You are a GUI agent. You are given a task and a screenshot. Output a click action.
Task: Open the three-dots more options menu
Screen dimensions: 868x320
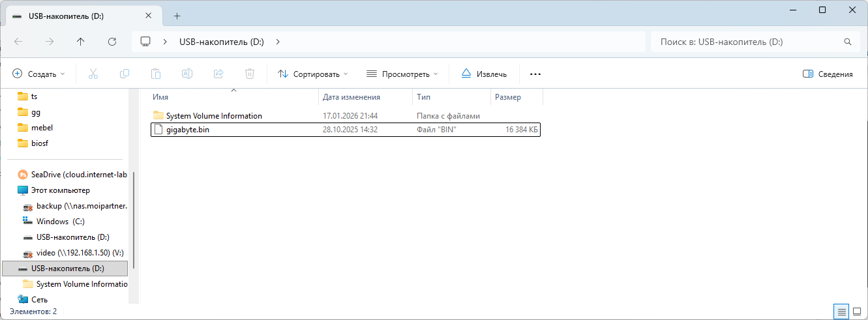point(535,74)
